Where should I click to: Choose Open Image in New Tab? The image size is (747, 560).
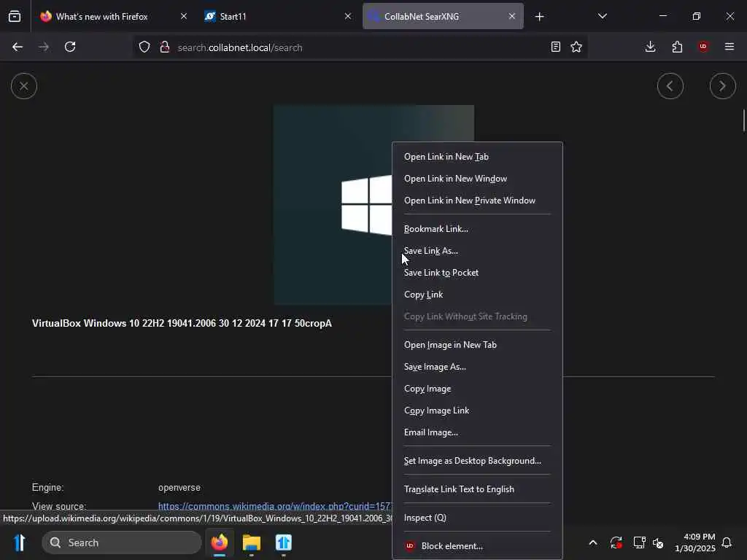click(x=477, y=345)
